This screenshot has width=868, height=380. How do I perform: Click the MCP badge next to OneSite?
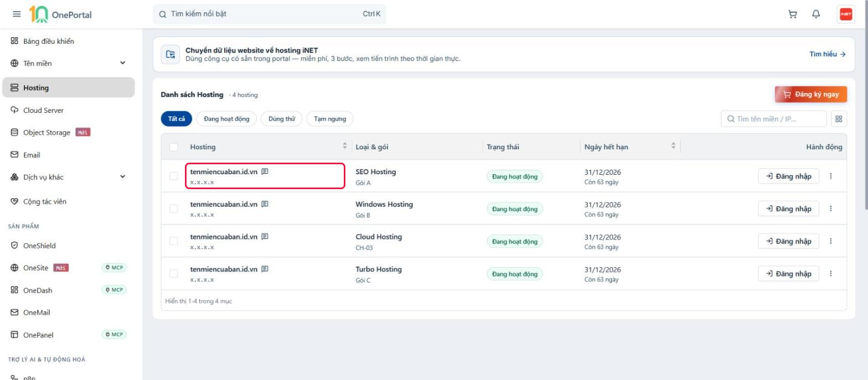(x=114, y=268)
